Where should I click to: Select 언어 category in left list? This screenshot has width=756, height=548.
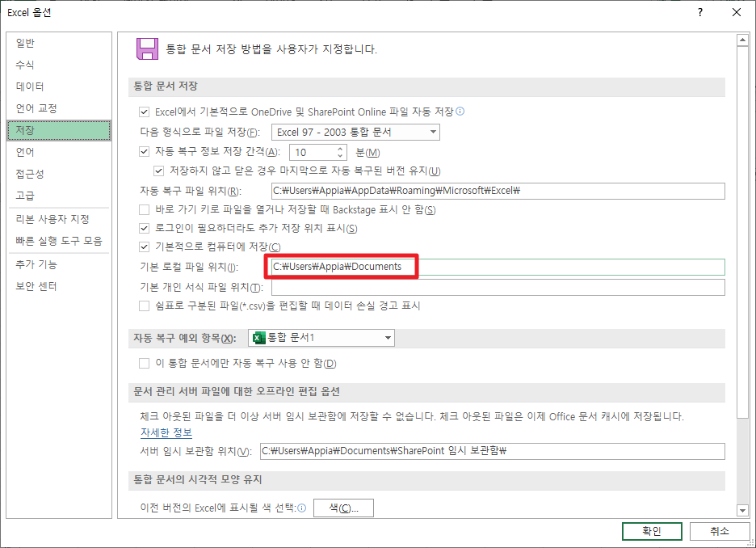click(x=59, y=152)
